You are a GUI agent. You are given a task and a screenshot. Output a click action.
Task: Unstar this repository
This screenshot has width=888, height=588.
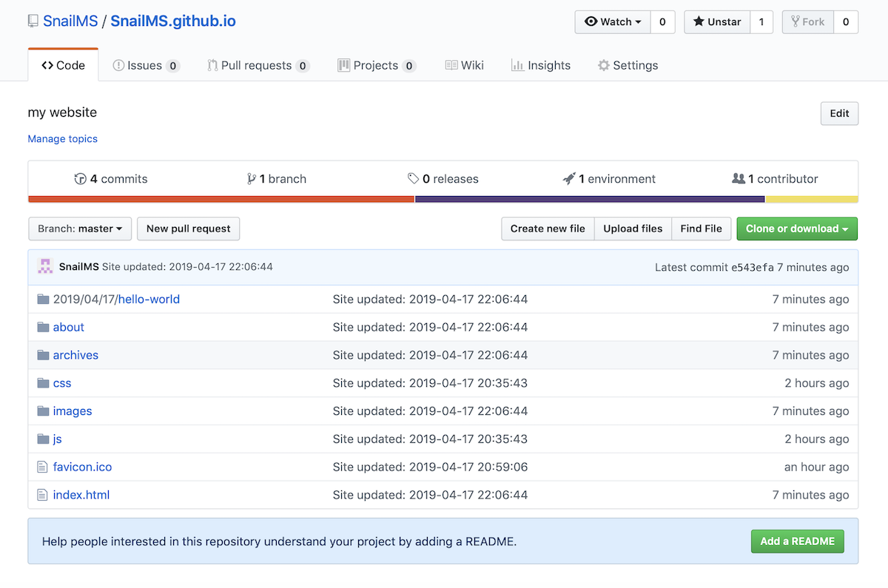tap(717, 22)
